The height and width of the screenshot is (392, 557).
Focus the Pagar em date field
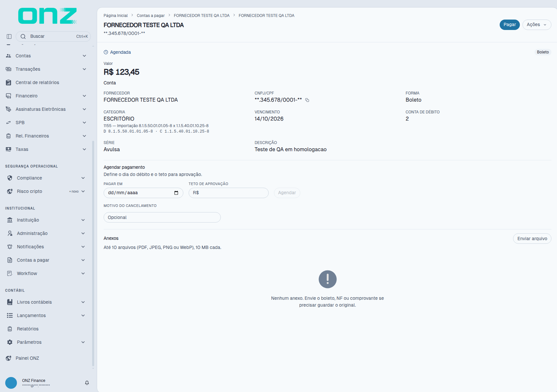tap(143, 193)
